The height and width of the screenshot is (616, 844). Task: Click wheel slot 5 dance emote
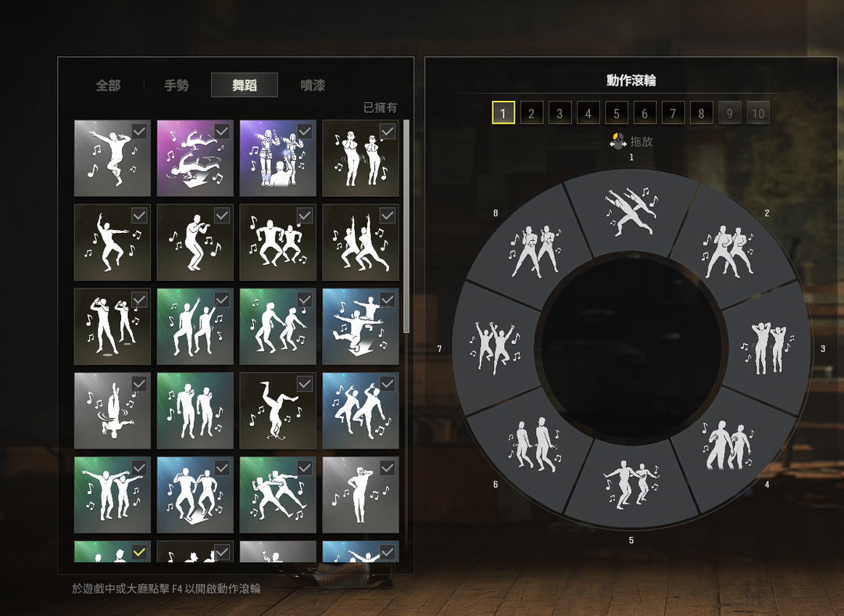[x=631, y=485]
